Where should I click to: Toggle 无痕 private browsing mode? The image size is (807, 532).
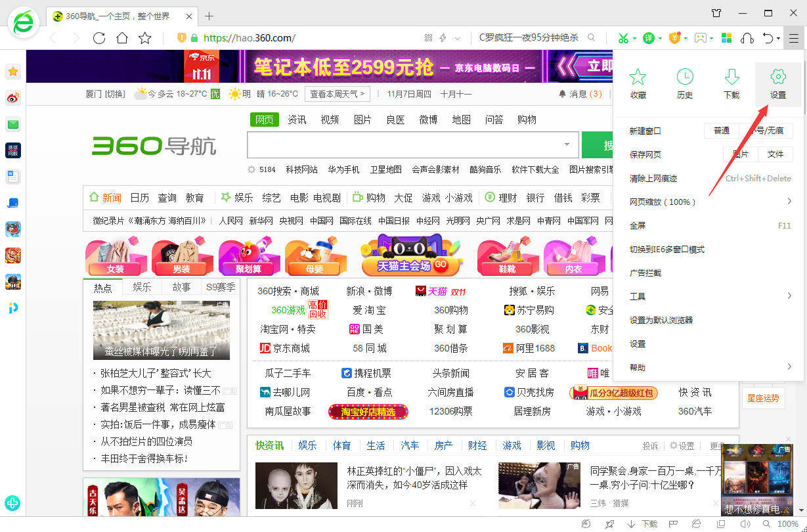pyautogui.click(x=767, y=130)
